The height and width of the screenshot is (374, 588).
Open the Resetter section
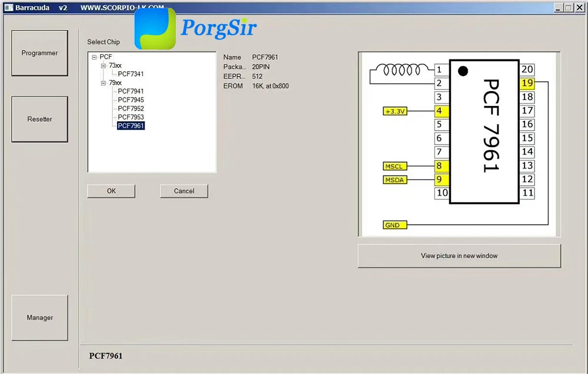pyautogui.click(x=40, y=119)
